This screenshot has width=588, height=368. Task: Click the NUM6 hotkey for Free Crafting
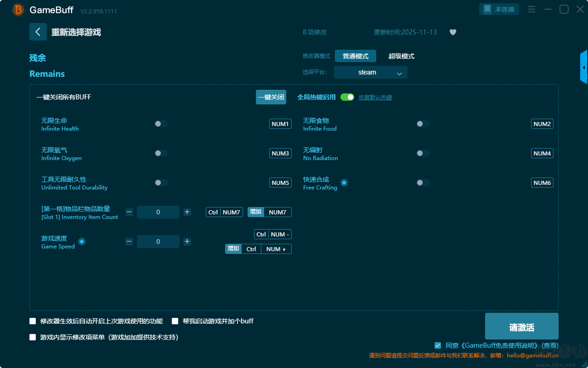[x=542, y=183]
